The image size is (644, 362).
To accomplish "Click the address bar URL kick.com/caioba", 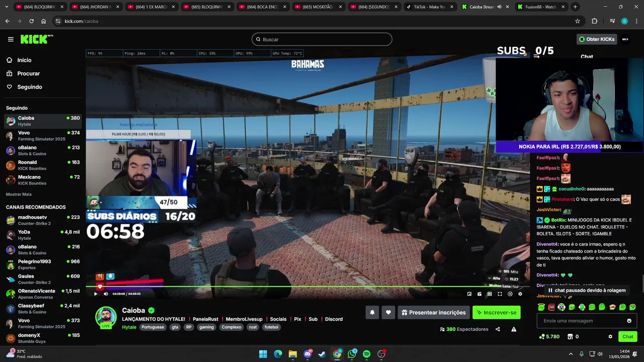I will [81, 21].
